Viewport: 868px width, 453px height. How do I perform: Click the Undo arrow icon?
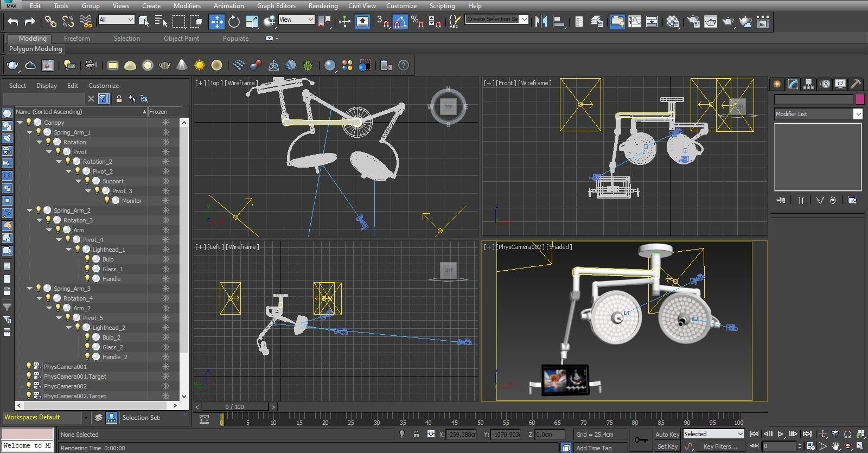pos(13,22)
